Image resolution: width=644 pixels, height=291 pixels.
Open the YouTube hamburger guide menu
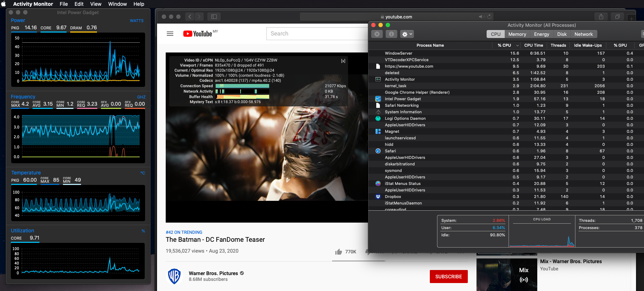tap(170, 34)
